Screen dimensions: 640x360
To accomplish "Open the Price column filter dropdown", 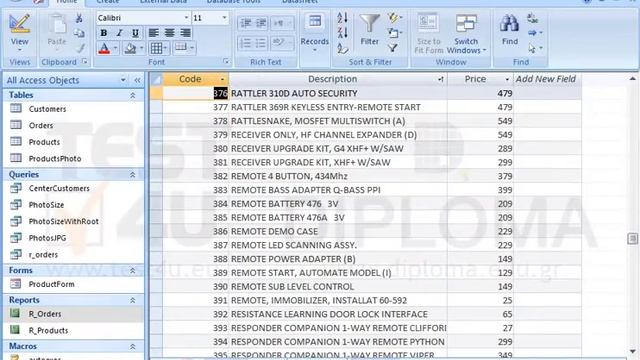I will [x=507, y=79].
